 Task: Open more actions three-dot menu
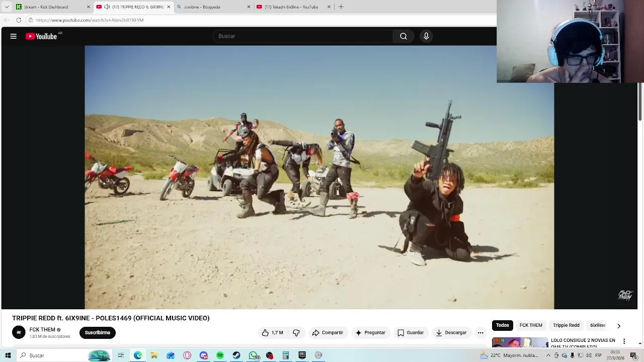(x=480, y=333)
